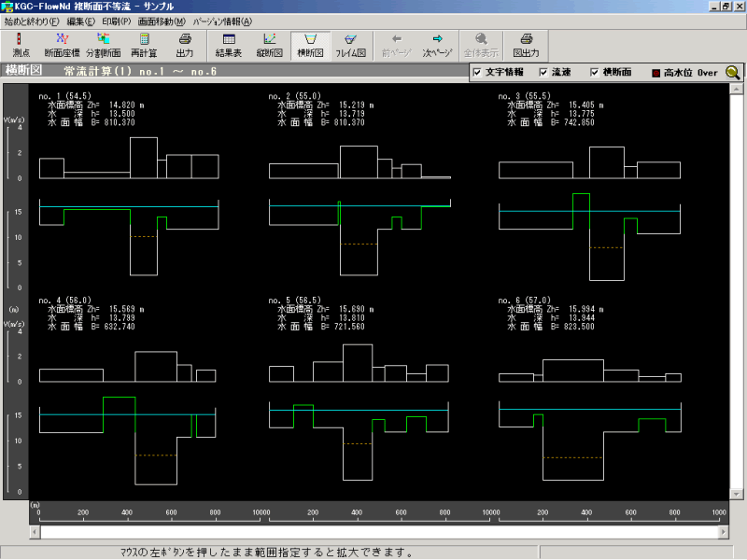Go to 次ページ next page
The width and height of the screenshot is (747, 560).
pyautogui.click(x=437, y=44)
